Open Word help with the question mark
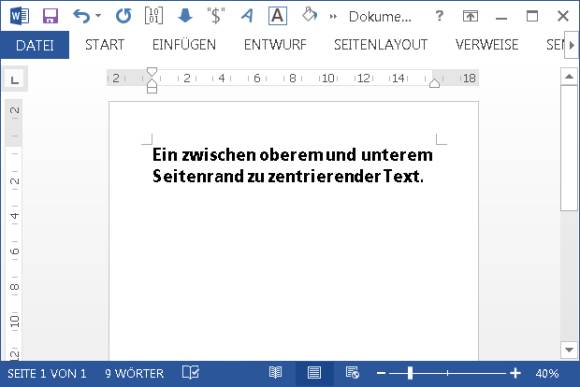 pos(439,16)
